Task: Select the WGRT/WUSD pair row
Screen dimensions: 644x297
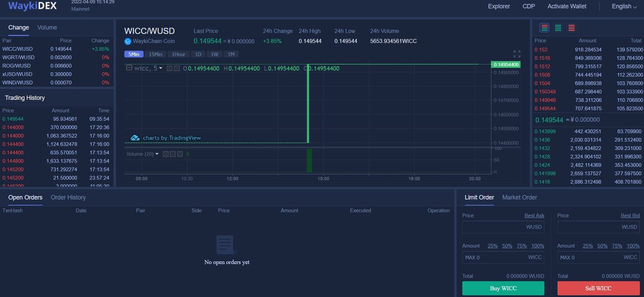Action: pos(56,57)
